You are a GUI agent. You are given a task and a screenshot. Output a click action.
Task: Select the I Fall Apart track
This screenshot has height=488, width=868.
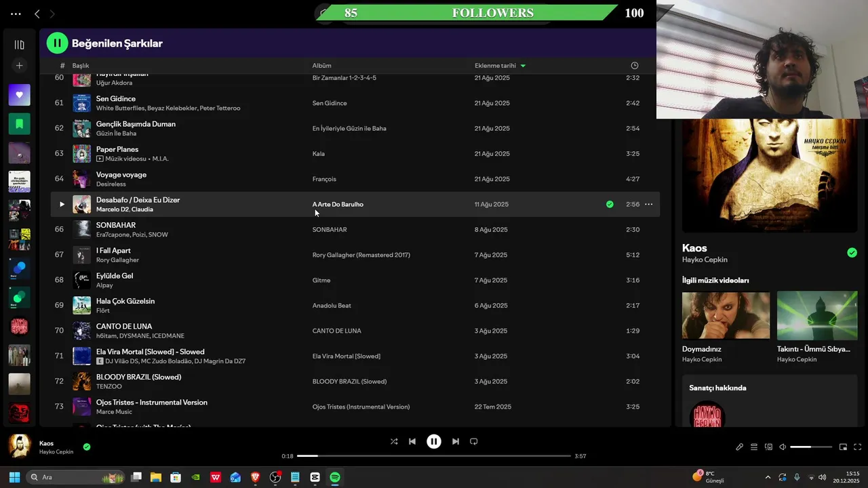tap(113, 250)
